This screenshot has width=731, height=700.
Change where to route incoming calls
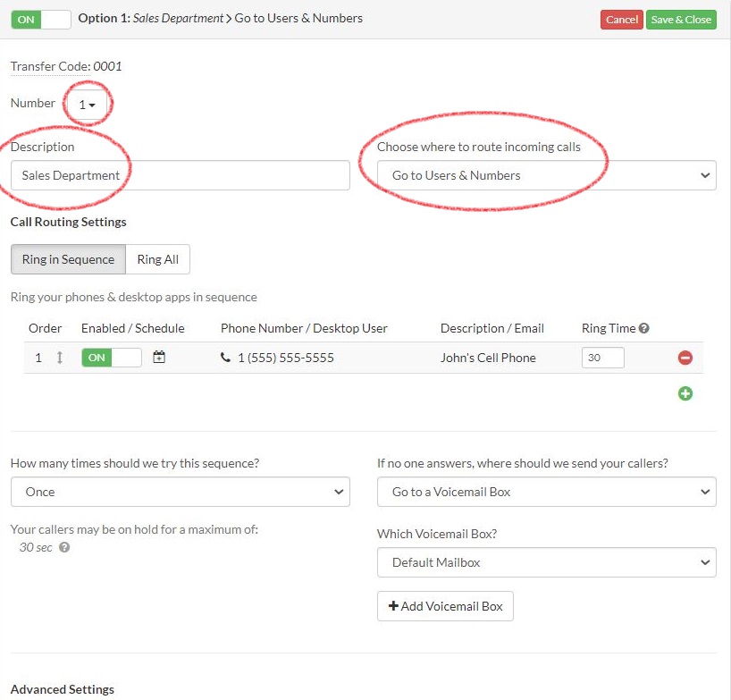(x=546, y=175)
